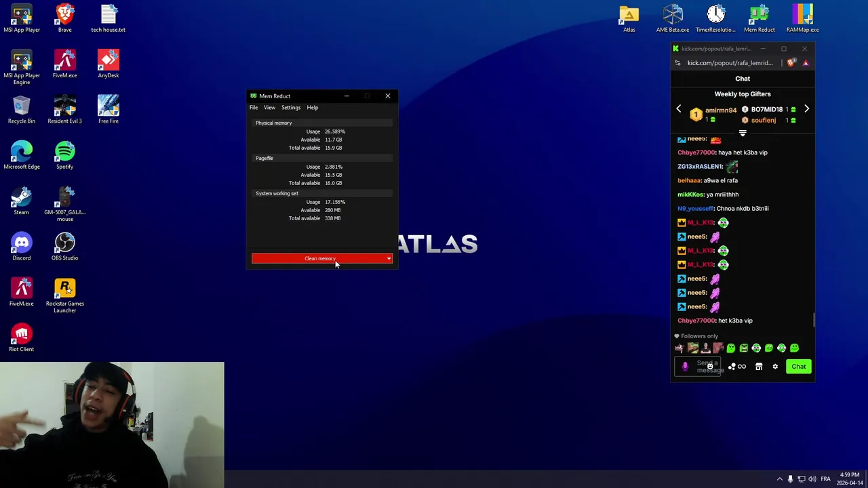Image resolution: width=868 pixels, height=488 pixels.
Task: Select the Rockstar Games Launcher icon
Action: (x=65, y=295)
